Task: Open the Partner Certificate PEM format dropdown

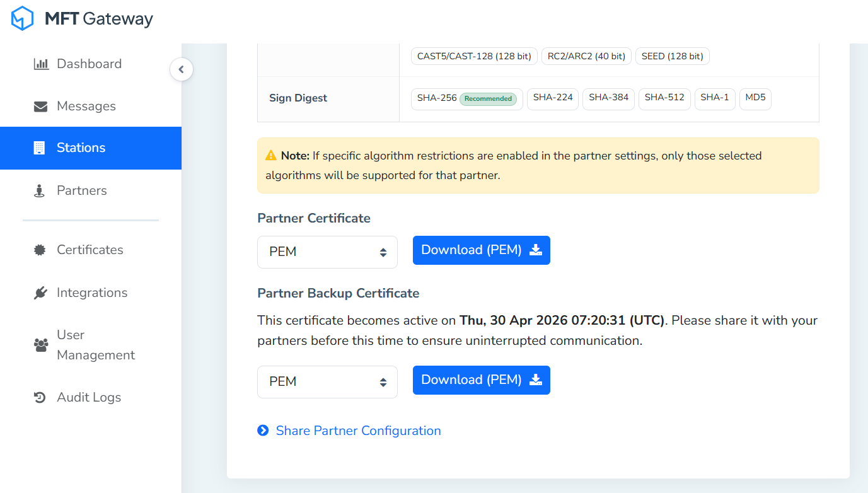Action: coord(327,252)
